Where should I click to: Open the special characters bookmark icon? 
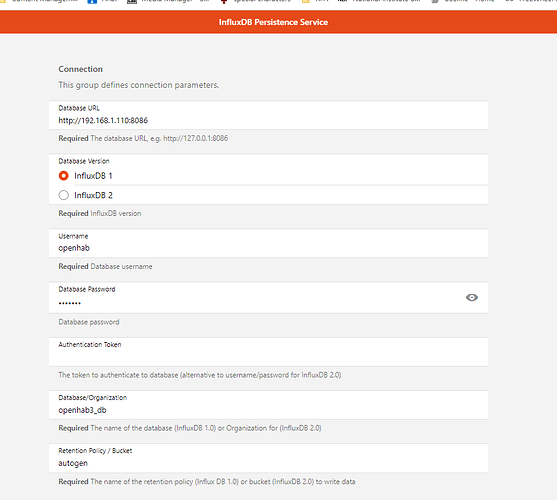point(224,1)
